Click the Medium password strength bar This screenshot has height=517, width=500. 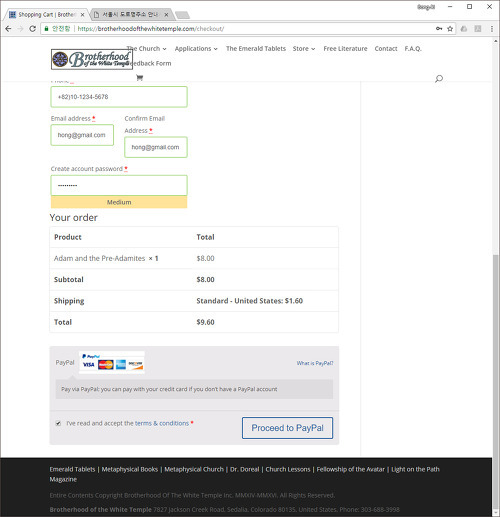click(x=119, y=202)
